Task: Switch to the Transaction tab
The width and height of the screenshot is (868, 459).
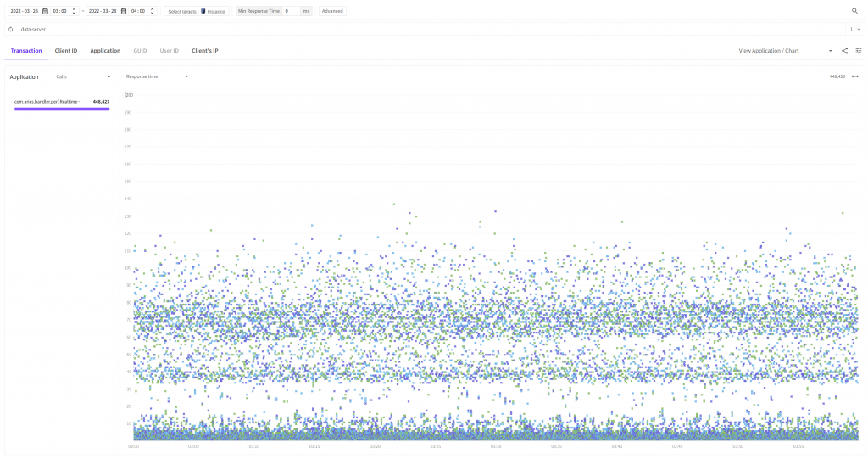Action: pyautogui.click(x=26, y=50)
